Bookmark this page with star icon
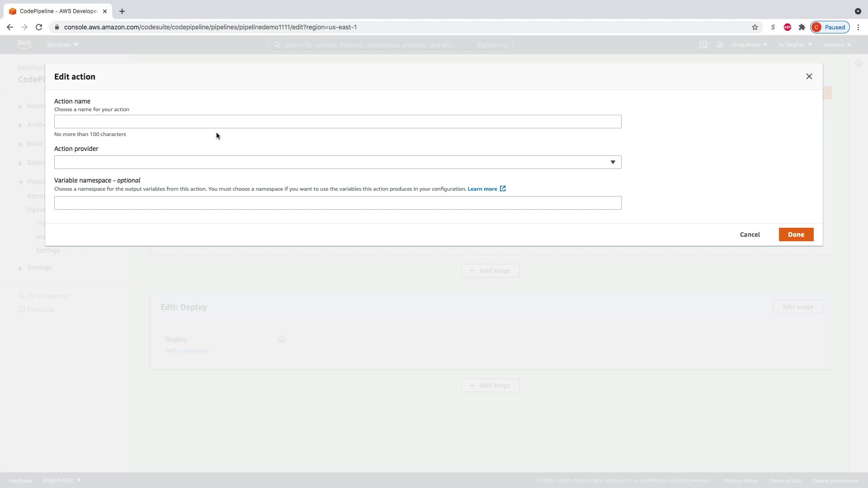The height and width of the screenshot is (488, 868). point(755,27)
